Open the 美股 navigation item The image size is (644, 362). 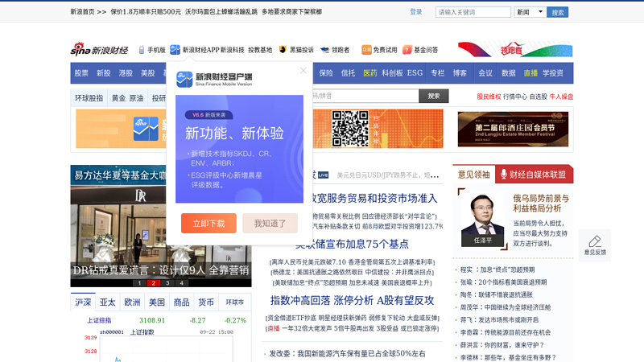pos(148,73)
